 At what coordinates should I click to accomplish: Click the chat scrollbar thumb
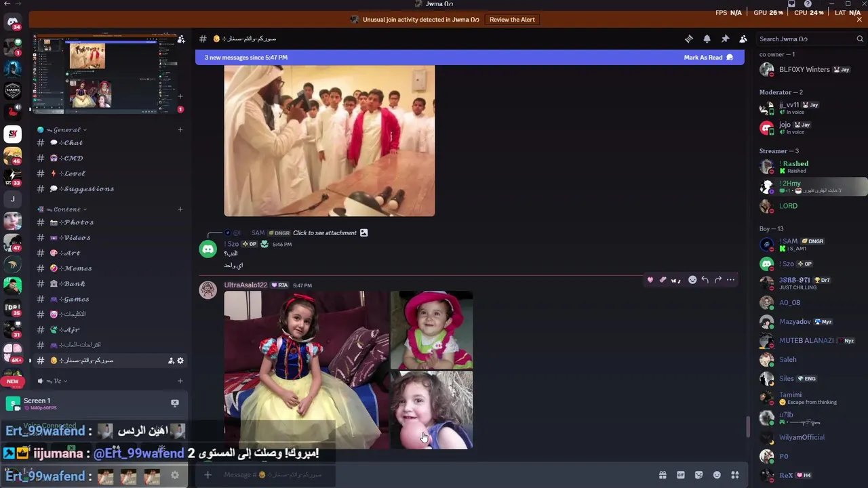[x=749, y=427]
